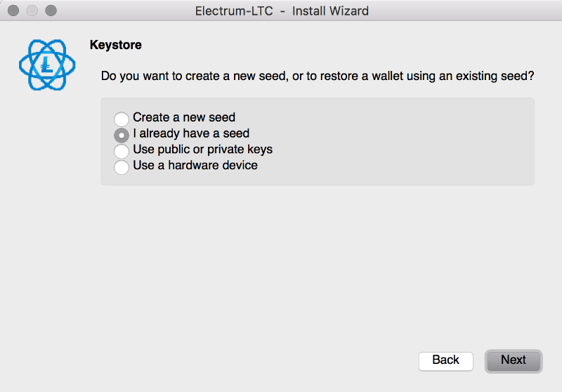Image resolution: width=562 pixels, height=392 pixels.
Task: Click the I already have a seed label text
Action: (x=191, y=133)
